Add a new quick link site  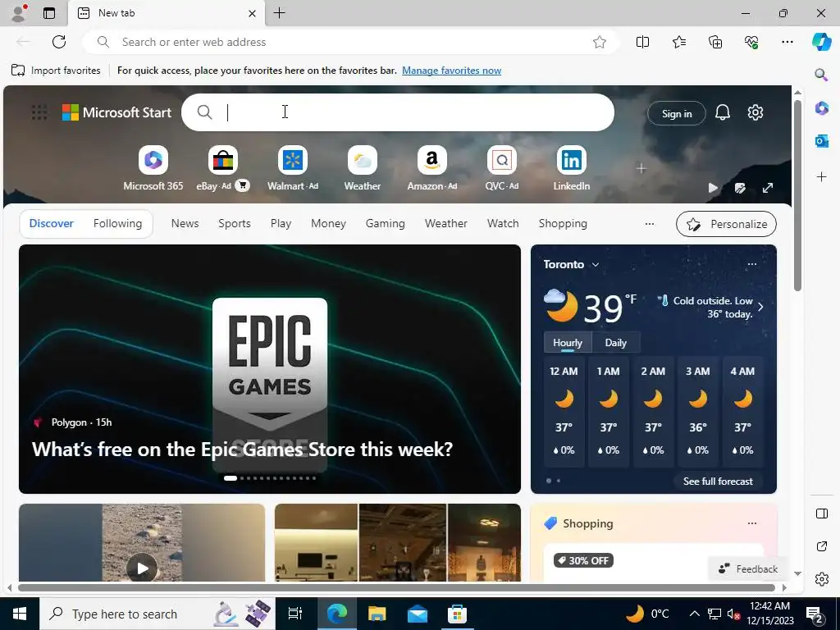[x=641, y=168]
